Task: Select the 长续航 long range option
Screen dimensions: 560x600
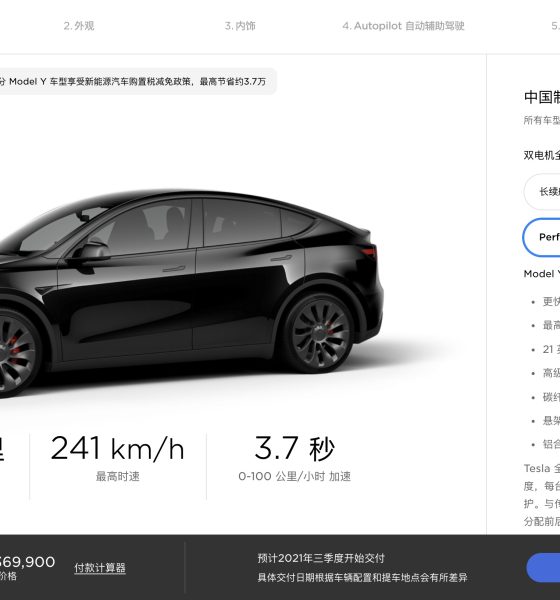Action: 542,192
